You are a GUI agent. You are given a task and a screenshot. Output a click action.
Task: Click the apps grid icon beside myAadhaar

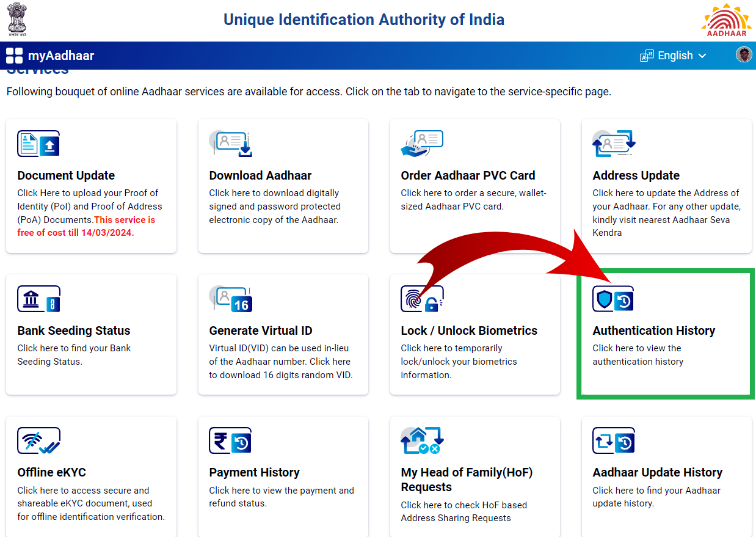[x=13, y=55]
